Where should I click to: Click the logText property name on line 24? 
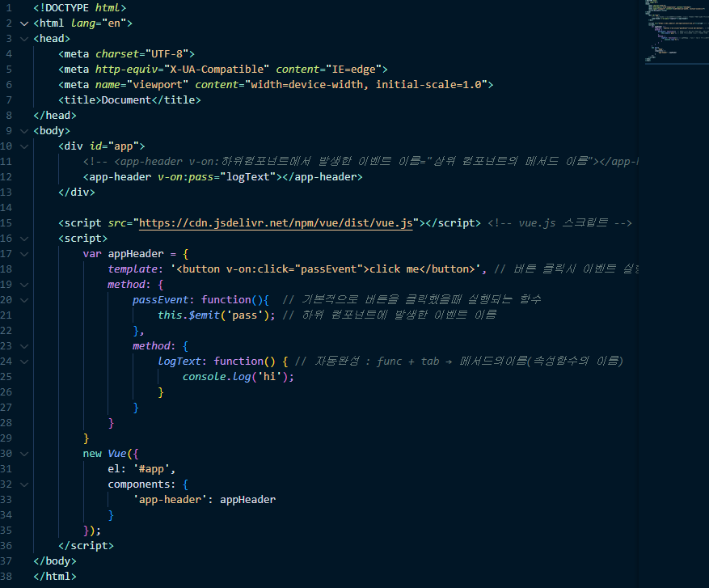click(179, 362)
